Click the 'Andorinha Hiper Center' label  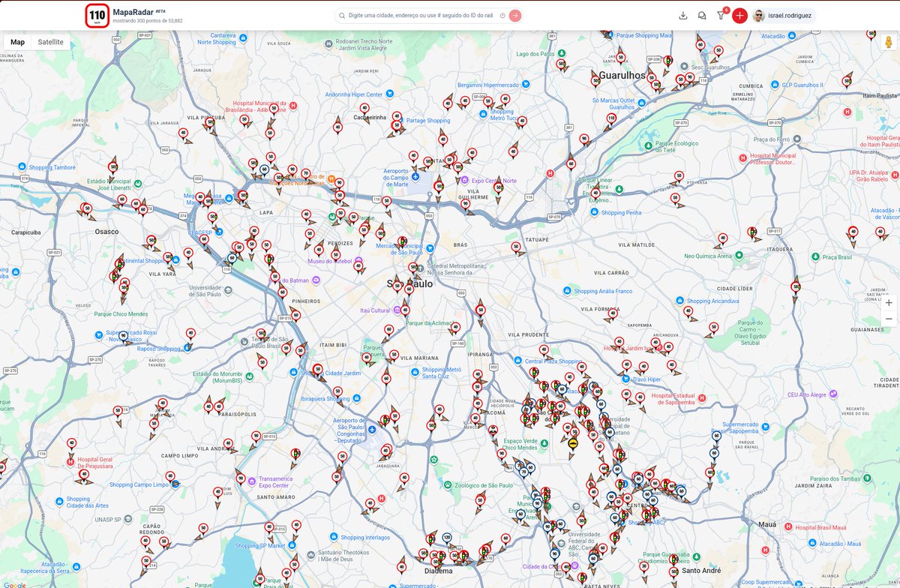click(x=354, y=94)
